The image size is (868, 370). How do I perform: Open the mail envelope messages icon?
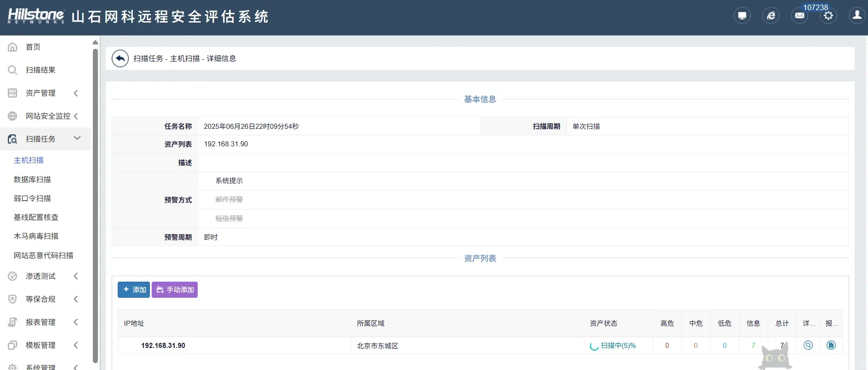coord(799,16)
